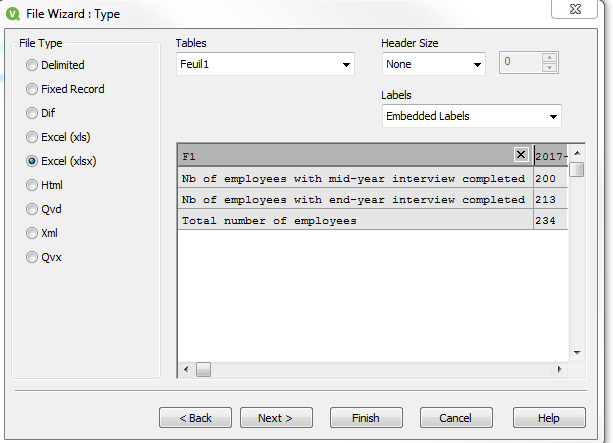Open the Labels dropdown with Embedded Labels
613x443 pixels.
click(x=471, y=117)
